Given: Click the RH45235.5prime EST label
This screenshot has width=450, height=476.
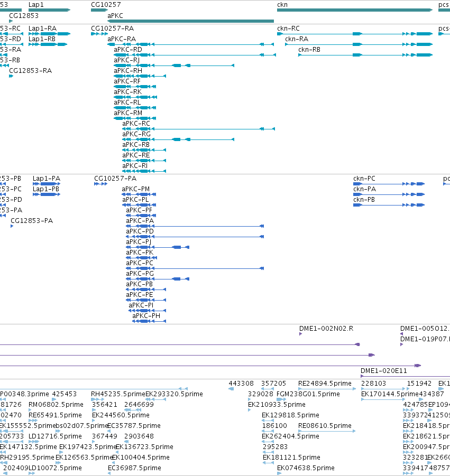Looking at the screenshot, I should (118, 394).
